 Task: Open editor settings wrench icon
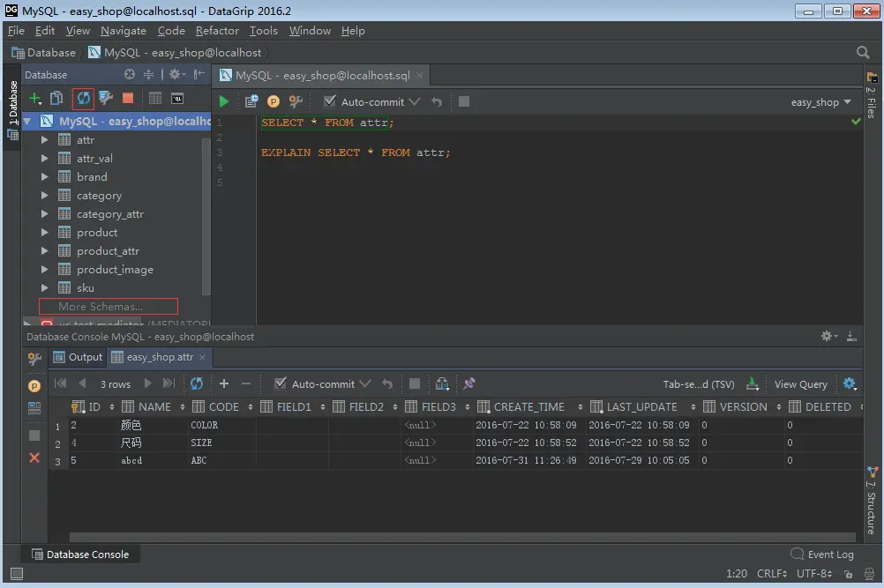[x=296, y=101]
